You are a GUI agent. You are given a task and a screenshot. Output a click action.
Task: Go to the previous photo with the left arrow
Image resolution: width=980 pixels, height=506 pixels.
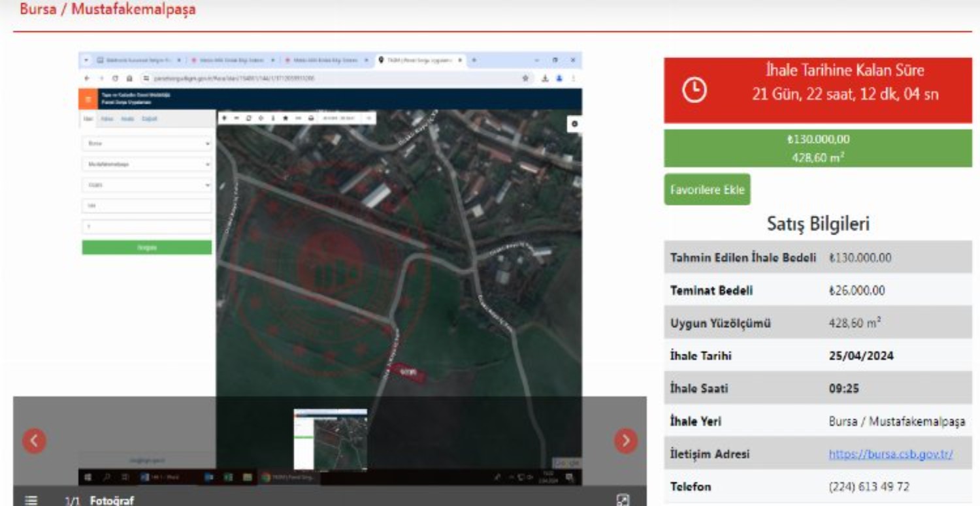click(x=34, y=441)
